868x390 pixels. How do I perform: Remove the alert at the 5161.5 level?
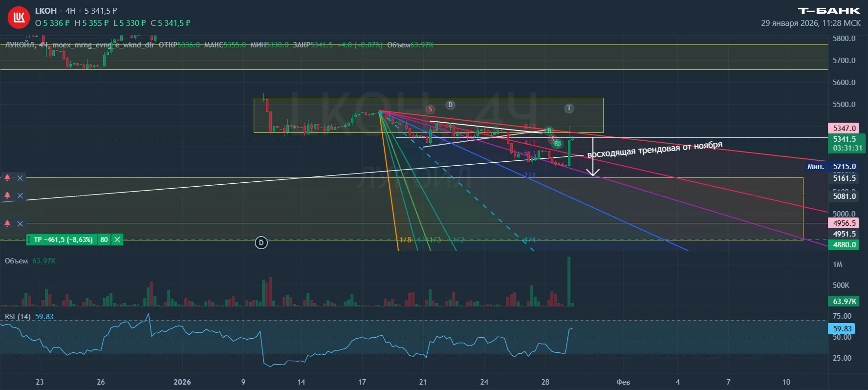coord(20,178)
